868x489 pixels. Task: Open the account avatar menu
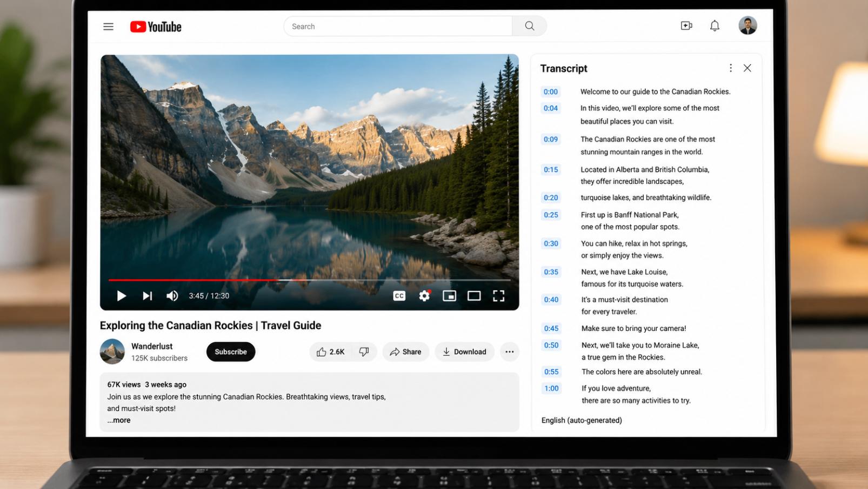point(747,25)
